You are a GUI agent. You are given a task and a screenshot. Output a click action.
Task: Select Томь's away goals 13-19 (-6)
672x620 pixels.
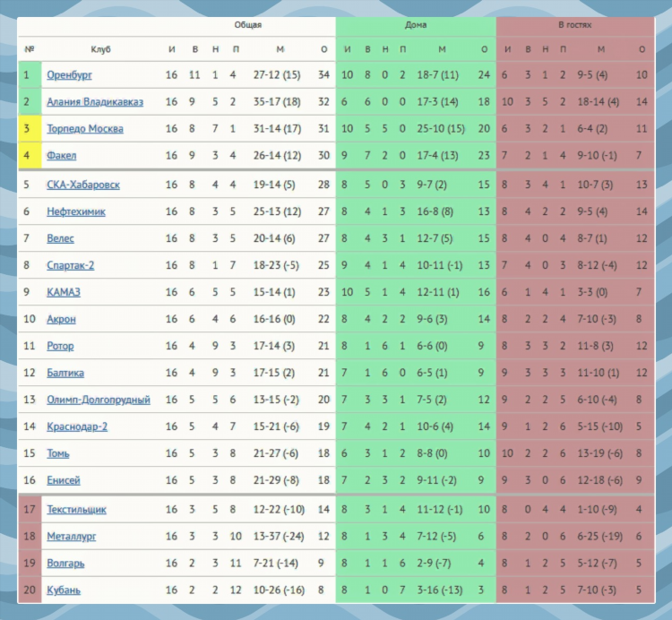(599, 453)
